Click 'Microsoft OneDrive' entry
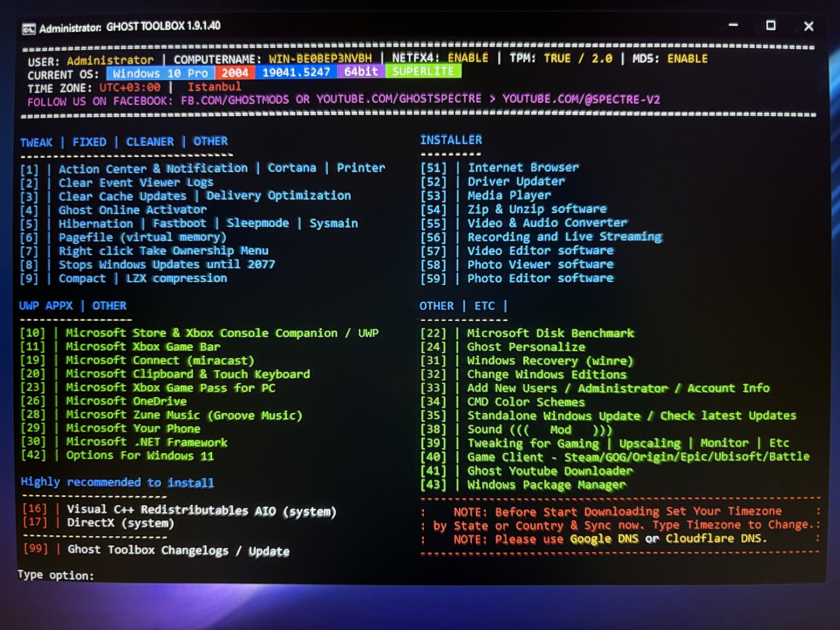This screenshot has height=630, width=840. point(126,401)
